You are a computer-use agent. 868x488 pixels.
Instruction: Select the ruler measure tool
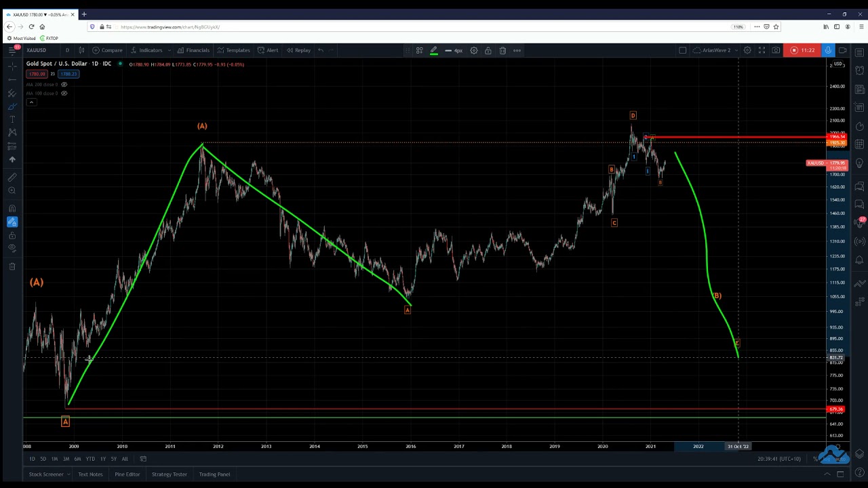click(12, 177)
